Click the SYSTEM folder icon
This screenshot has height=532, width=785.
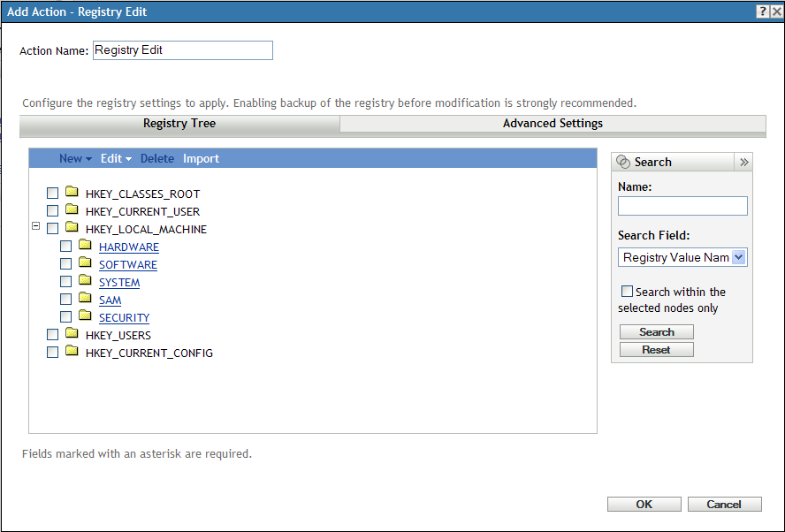click(x=86, y=280)
